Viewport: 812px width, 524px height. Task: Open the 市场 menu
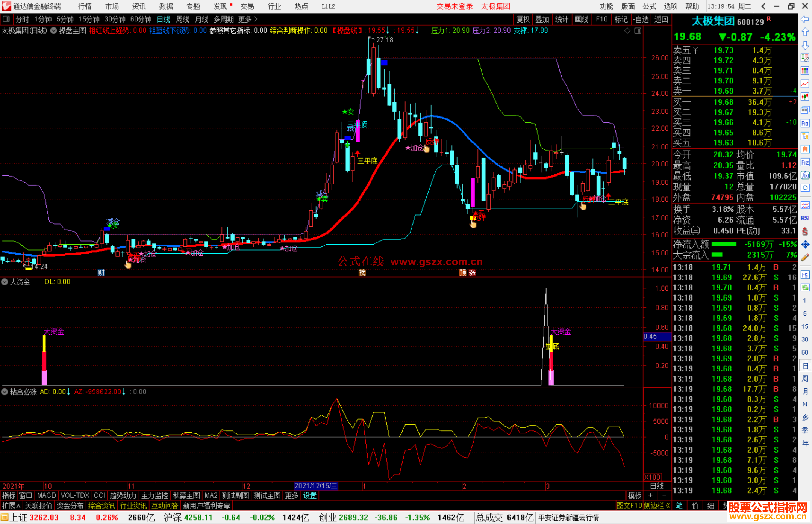(x=112, y=6)
